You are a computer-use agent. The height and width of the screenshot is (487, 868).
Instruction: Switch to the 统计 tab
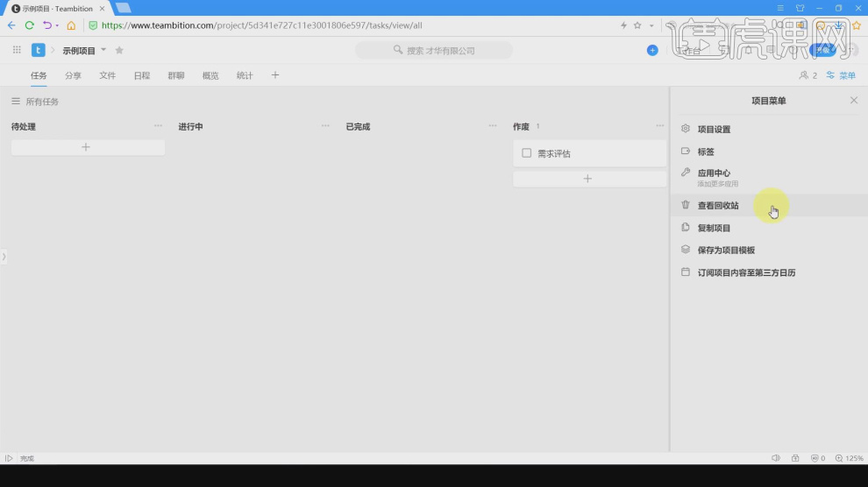tap(245, 75)
